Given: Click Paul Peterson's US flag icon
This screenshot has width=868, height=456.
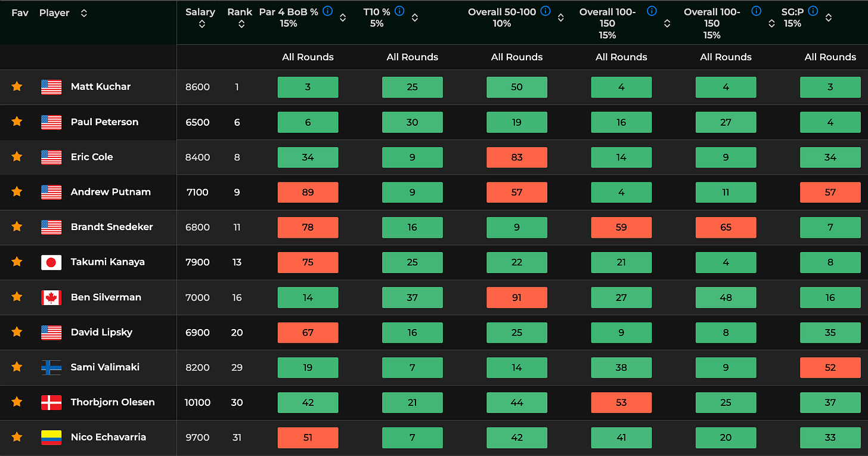Looking at the screenshot, I should 51,122.
